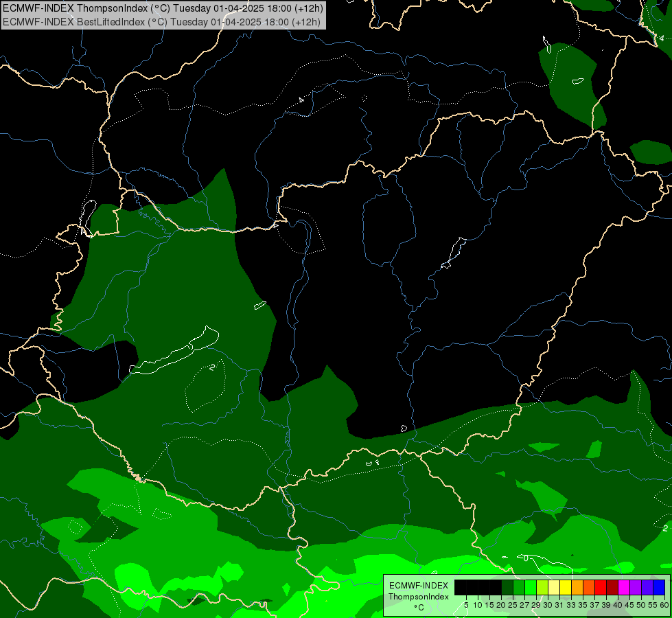The image size is (672, 618).
Task: Select the dark green 20–25 legend swatch
Action: point(507,587)
